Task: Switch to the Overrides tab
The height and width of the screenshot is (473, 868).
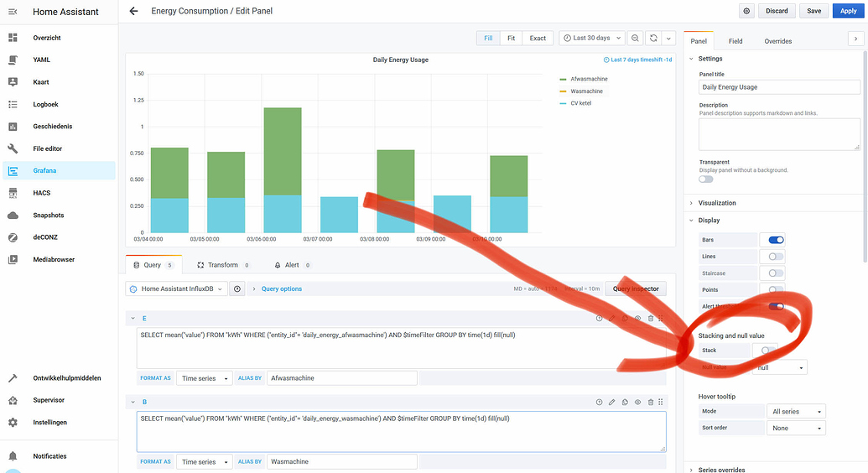Action: coord(777,41)
